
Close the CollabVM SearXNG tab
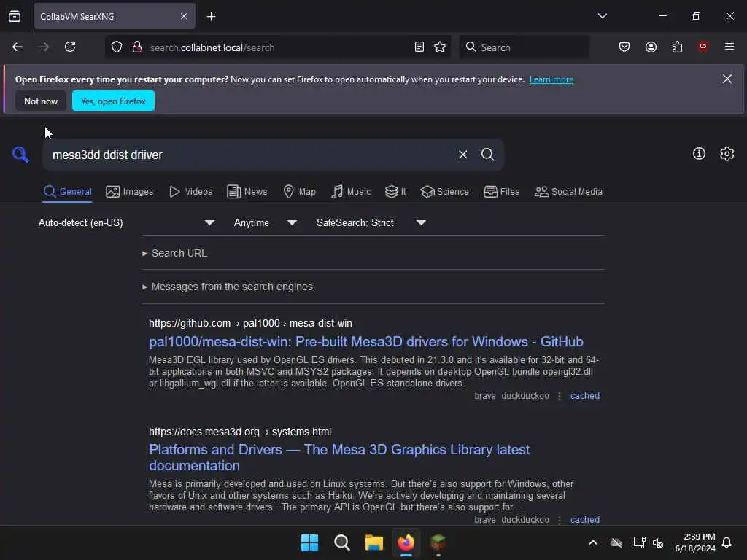pos(183,16)
